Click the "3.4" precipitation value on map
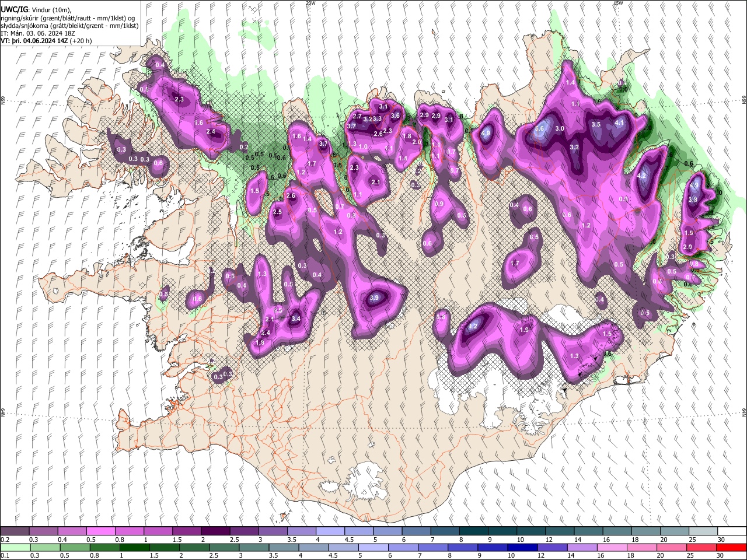747x560 pixels. click(x=296, y=319)
